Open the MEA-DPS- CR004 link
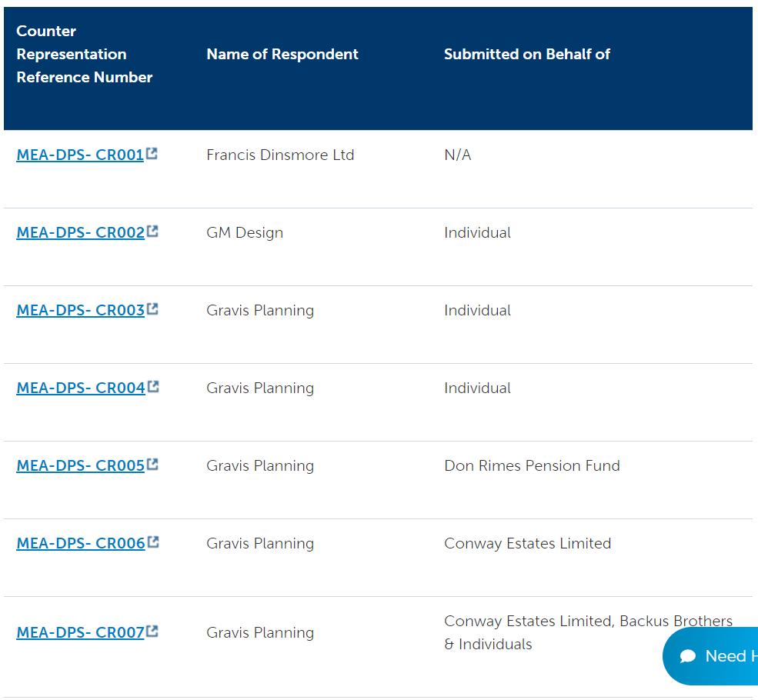 click(81, 388)
